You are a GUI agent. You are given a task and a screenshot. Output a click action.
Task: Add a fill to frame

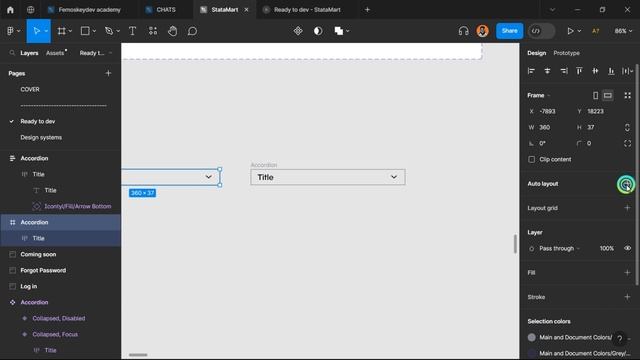click(627, 272)
